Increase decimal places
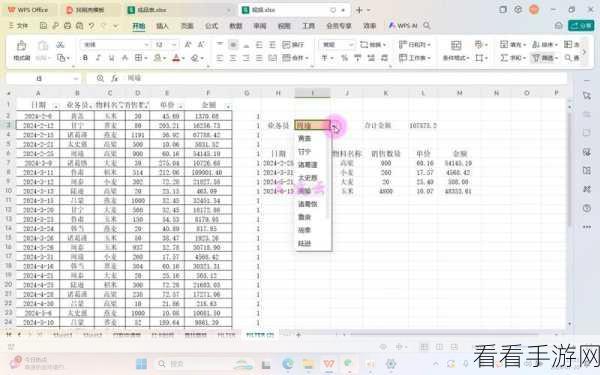 [371, 58]
